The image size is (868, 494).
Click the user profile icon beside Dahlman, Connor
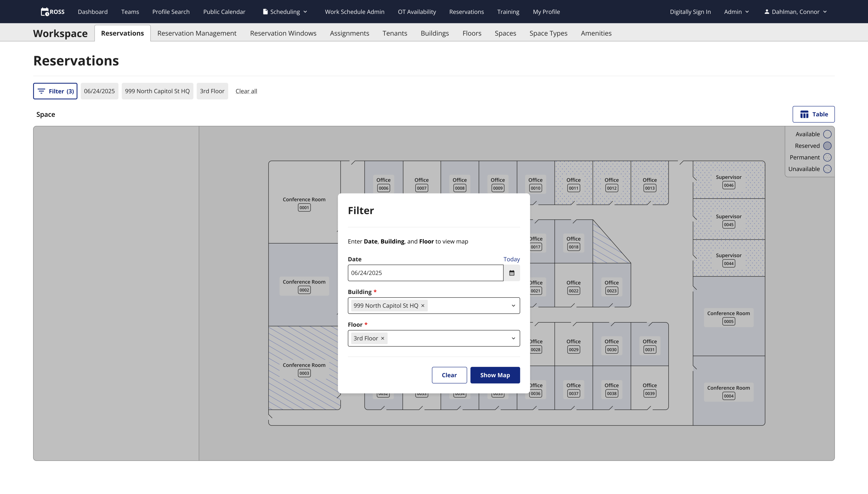coord(766,12)
